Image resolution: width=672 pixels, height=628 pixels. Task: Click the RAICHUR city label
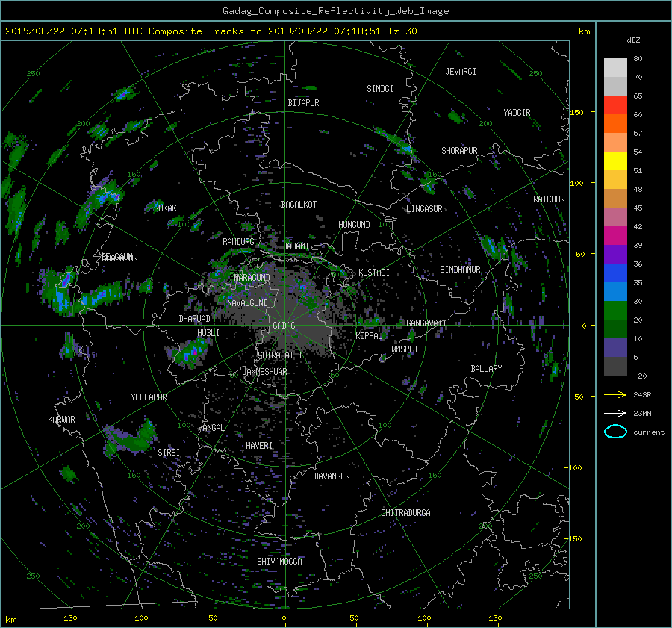pos(549,199)
